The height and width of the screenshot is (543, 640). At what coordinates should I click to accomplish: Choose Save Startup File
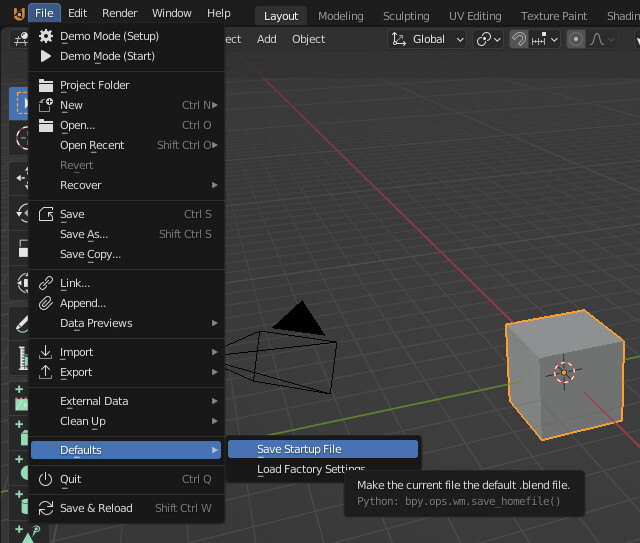pos(323,449)
